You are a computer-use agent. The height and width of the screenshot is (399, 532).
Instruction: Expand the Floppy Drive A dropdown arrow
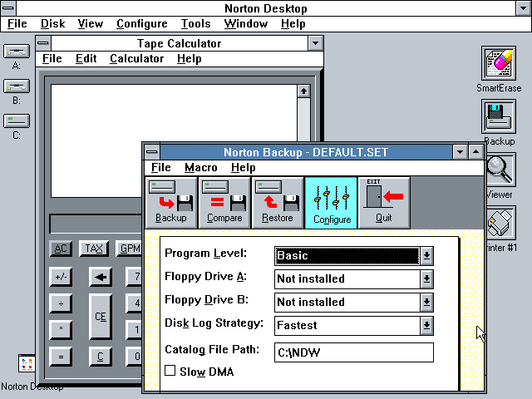[426, 279]
